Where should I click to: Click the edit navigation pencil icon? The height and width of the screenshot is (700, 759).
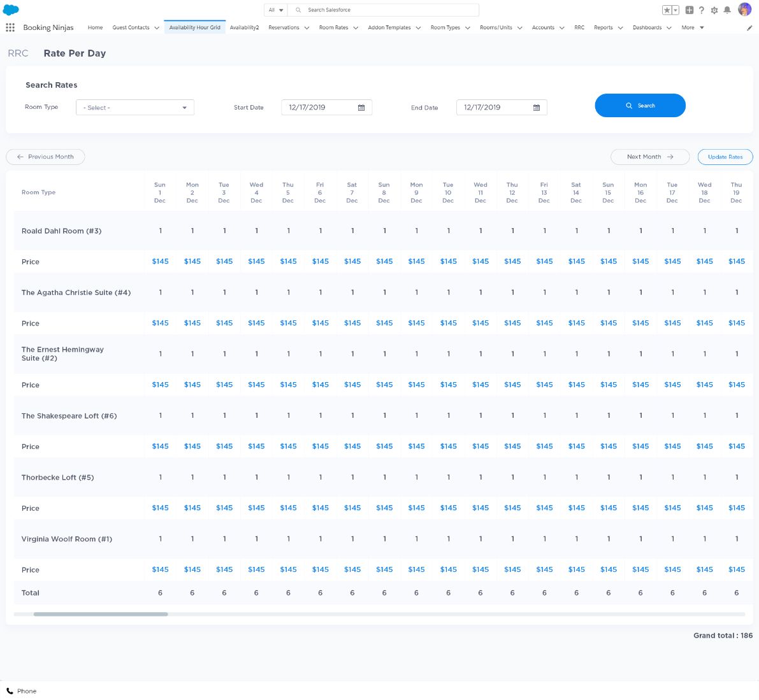(749, 28)
